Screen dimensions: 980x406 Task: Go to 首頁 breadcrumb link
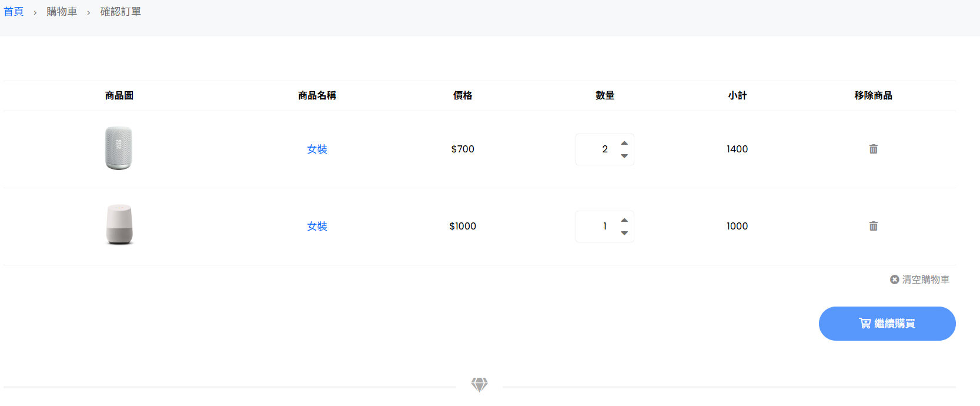pos(14,12)
